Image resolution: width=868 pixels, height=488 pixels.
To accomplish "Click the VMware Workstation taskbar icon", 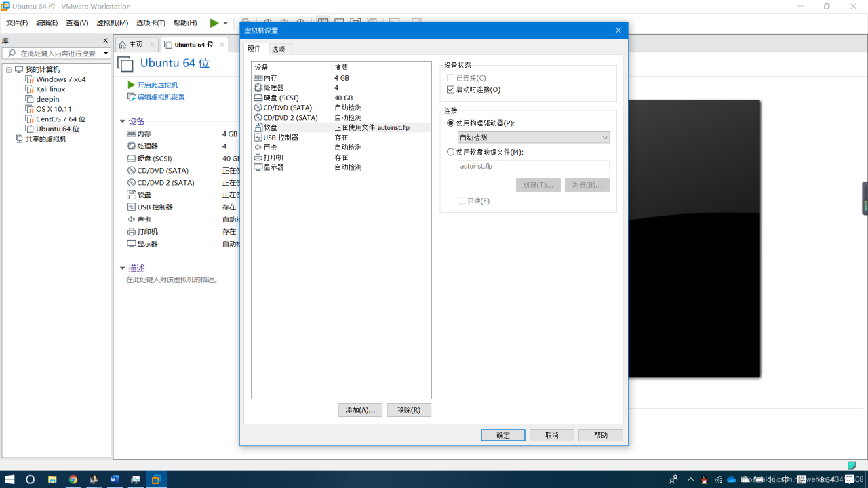I will (x=156, y=479).
